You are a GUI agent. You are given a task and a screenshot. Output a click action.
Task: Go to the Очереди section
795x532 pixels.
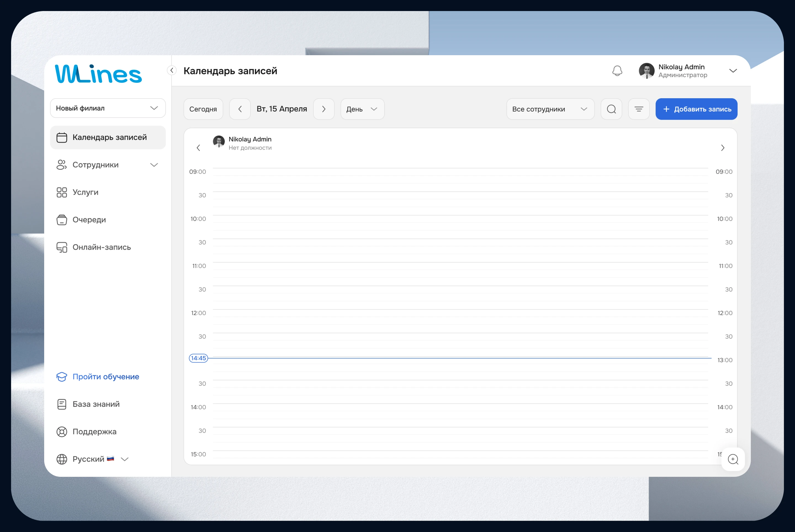coord(89,220)
